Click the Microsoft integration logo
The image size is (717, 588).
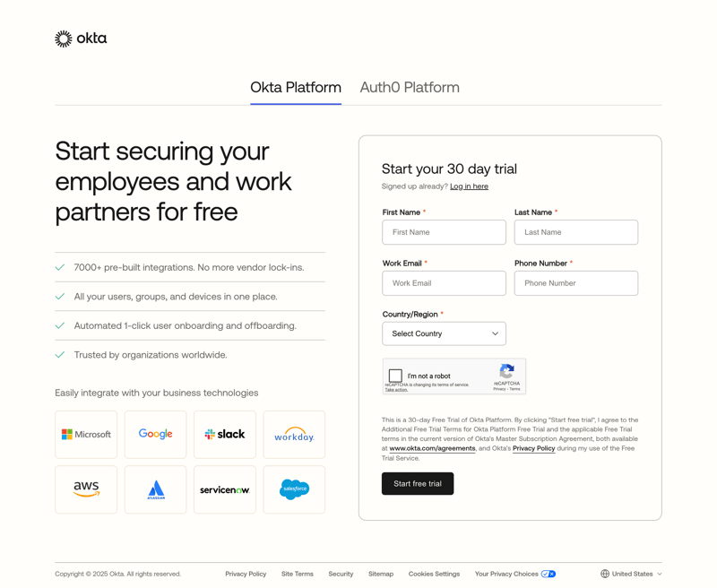coord(86,434)
